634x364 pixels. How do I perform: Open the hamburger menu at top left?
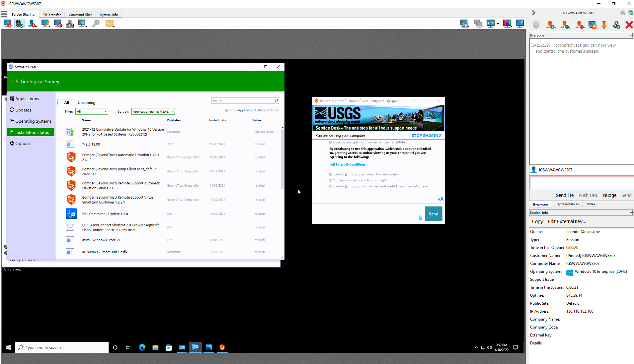(x=4, y=14)
